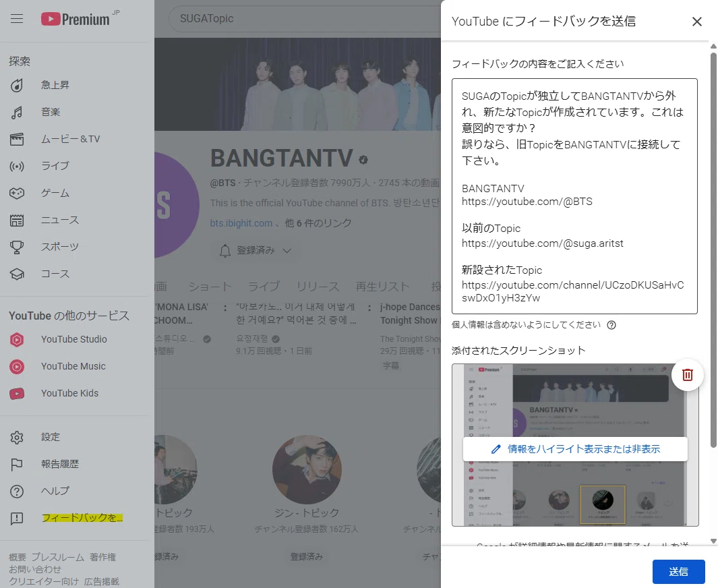Screen dimensions: 718x588
Task: Expand the 登録済み subscription dropdown
Action: tap(287, 251)
